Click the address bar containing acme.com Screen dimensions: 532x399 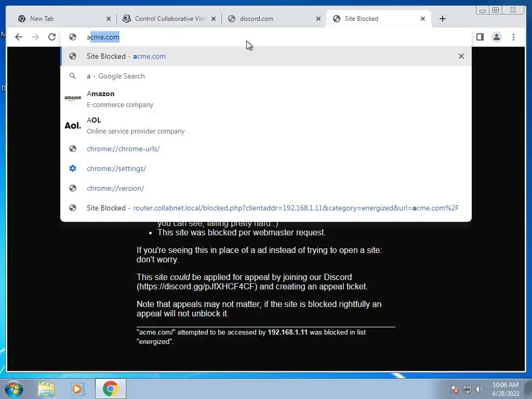pos(266,37)
